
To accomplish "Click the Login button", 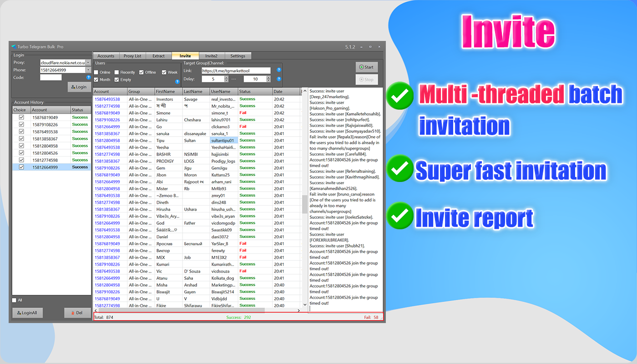I will tap(79, 87).
